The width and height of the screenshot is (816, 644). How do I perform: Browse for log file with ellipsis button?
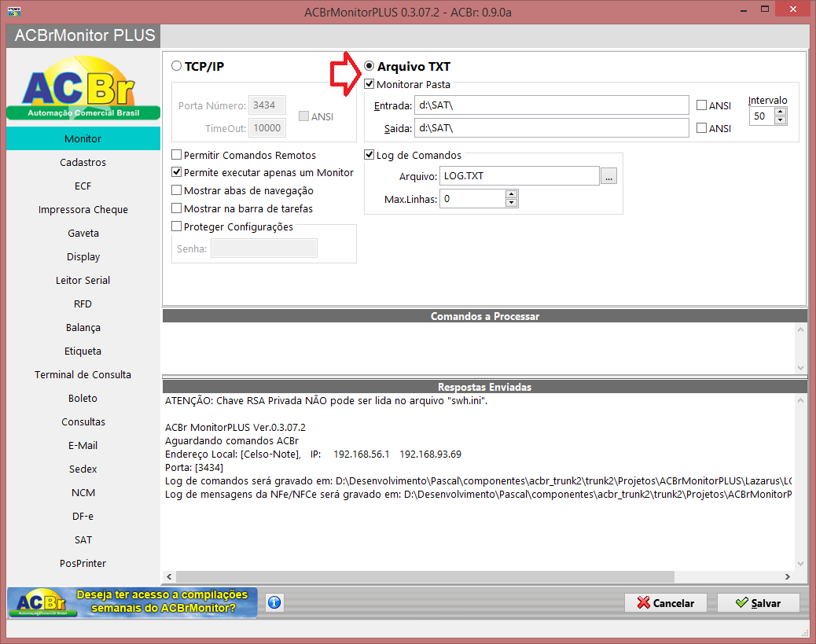pos(609,176)
